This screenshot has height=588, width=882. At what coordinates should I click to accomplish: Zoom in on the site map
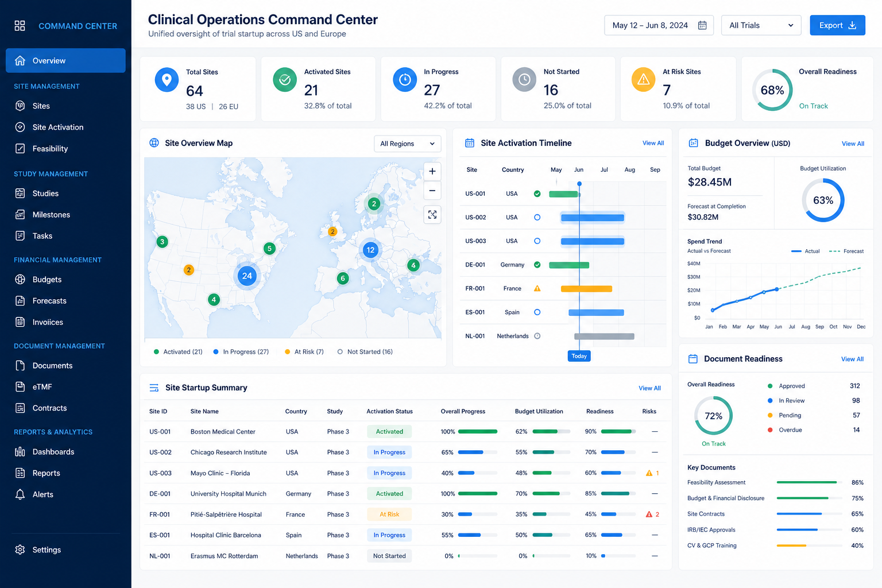(432, 171)
